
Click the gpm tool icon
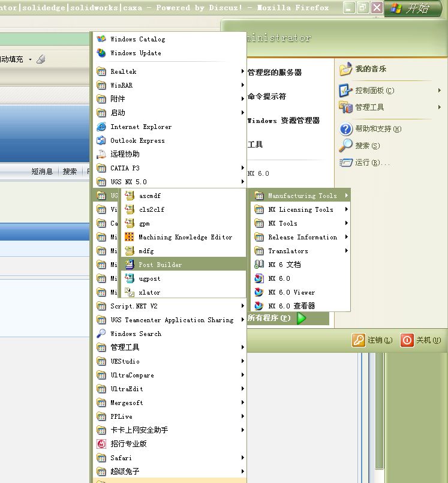(130, 223)
